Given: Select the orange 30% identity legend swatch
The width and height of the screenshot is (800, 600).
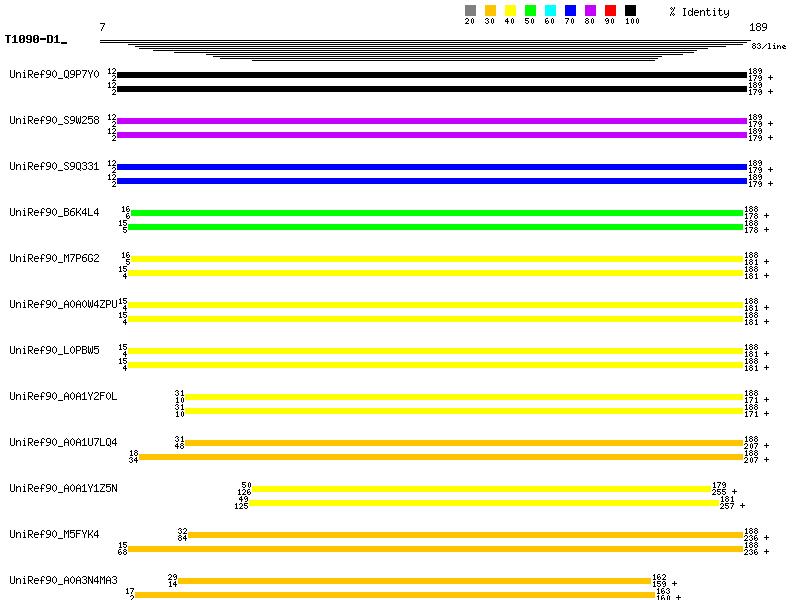Looking at the screenshot, I should (490, 11).
